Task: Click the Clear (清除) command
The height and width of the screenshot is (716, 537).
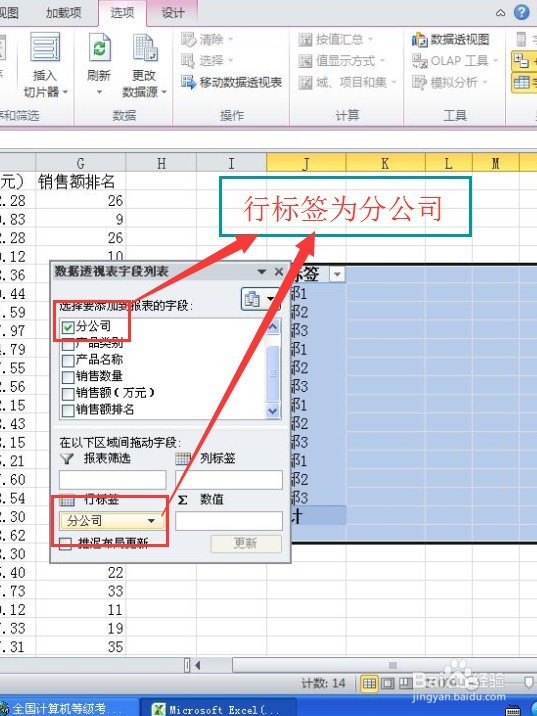Action: tap(207, 39)
